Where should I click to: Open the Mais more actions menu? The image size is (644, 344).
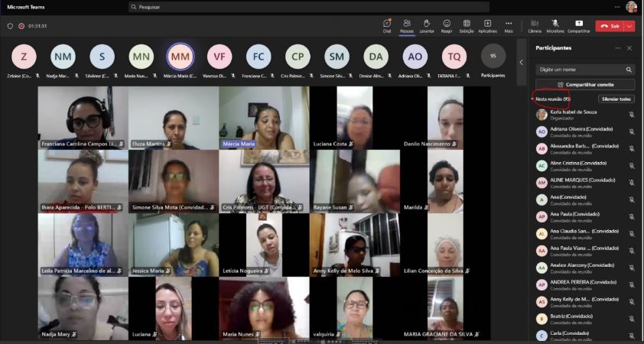click(x=509, y=25)
